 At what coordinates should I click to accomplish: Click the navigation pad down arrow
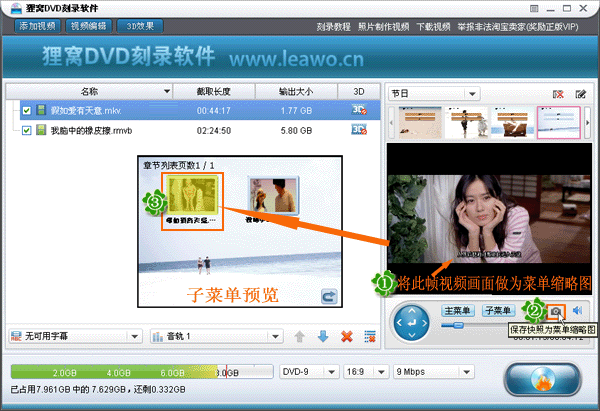[411, 336]
